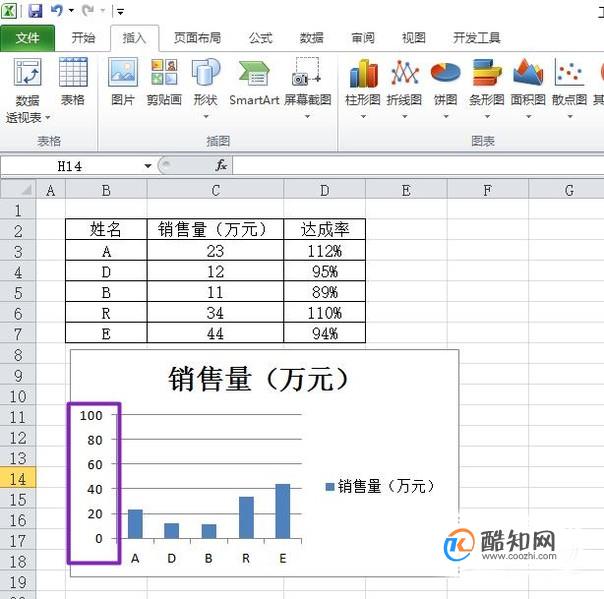
Task: Expand the 形状 shapes dropdown arrow
Action: (x=206, y=116)
